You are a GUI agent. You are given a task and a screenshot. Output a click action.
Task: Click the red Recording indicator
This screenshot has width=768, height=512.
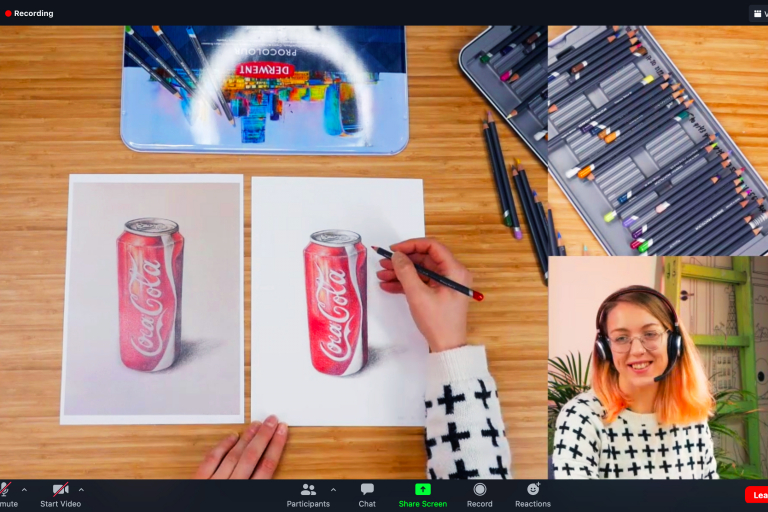click(29, 13)
